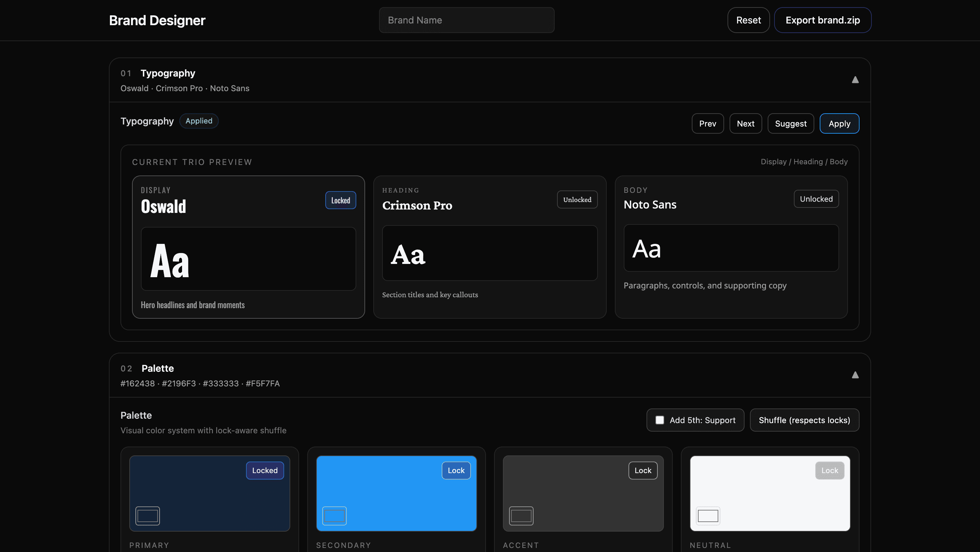Click Suggest for typography
Image resolution: width=980 pixels, height=552 pixels.
click(x=790, y=123)
